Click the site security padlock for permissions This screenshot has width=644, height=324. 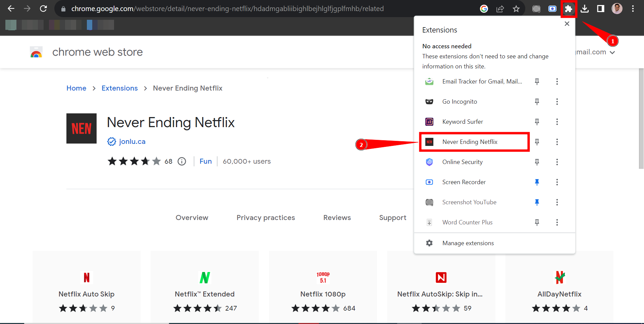tap(63, 8)
